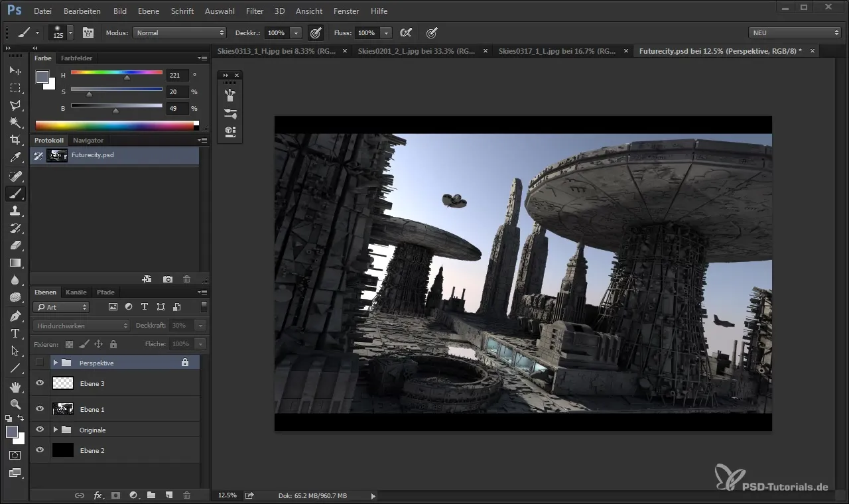Select the Brush tool in toolbox
This screenshot has width=849, height=504.
[x=15, y=193]
